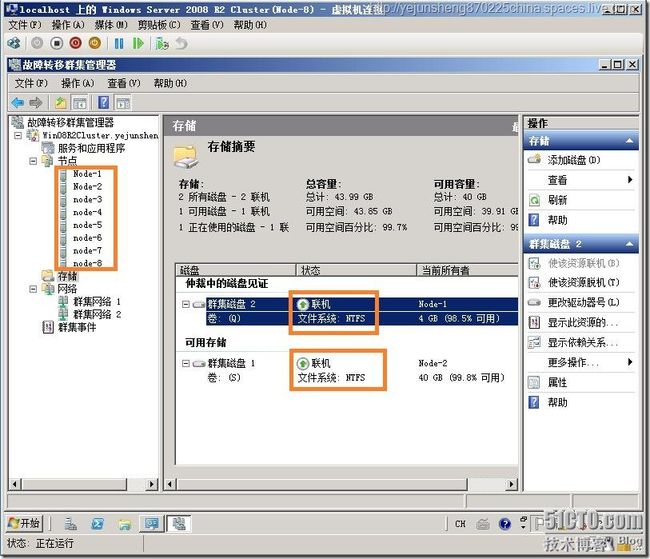Click tree pane horizontal scrollbar right arrow
650x559 pixels.
[x=152, y=484]
